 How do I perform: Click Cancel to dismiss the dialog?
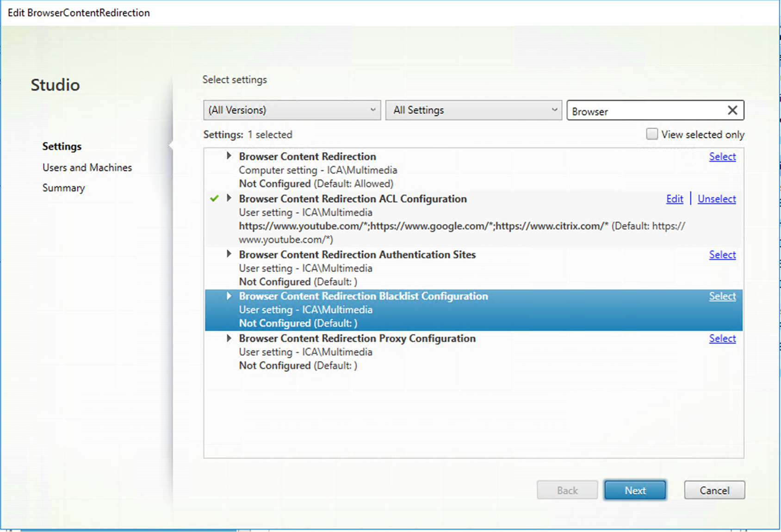tap(714, 490)
